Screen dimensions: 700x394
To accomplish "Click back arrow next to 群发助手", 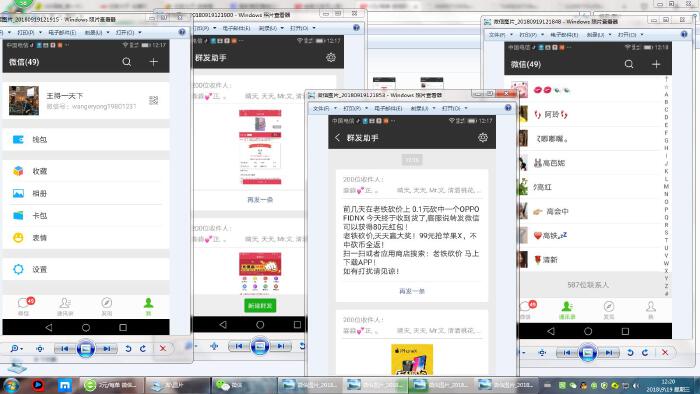I will [338, 138].
